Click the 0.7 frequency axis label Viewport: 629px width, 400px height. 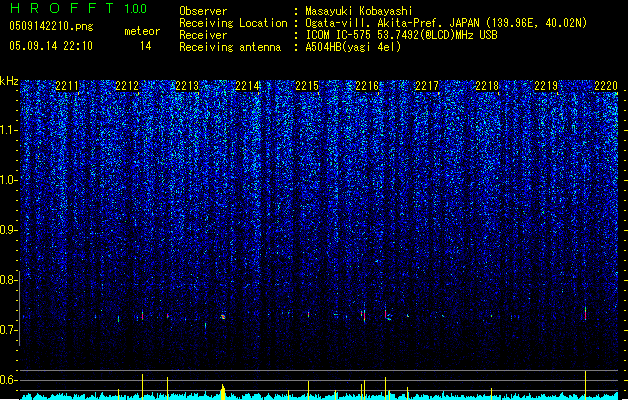tap(9, 330)
